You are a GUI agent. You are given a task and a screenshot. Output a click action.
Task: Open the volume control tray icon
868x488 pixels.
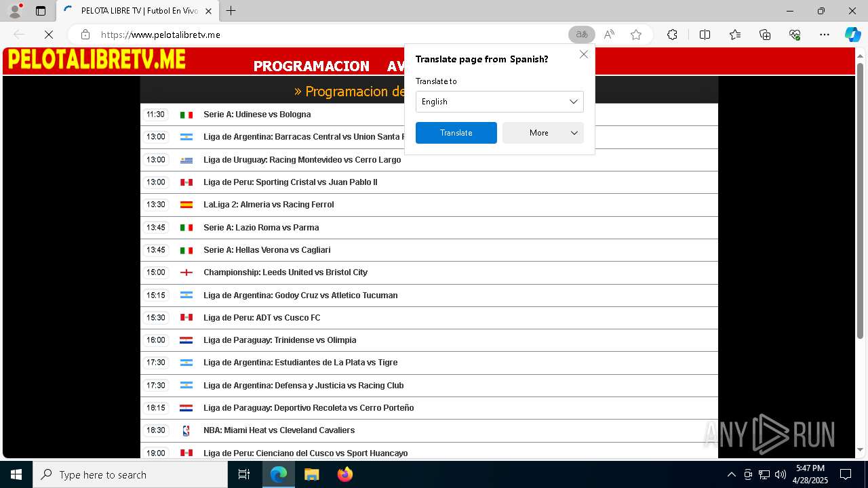pos(781,474)
